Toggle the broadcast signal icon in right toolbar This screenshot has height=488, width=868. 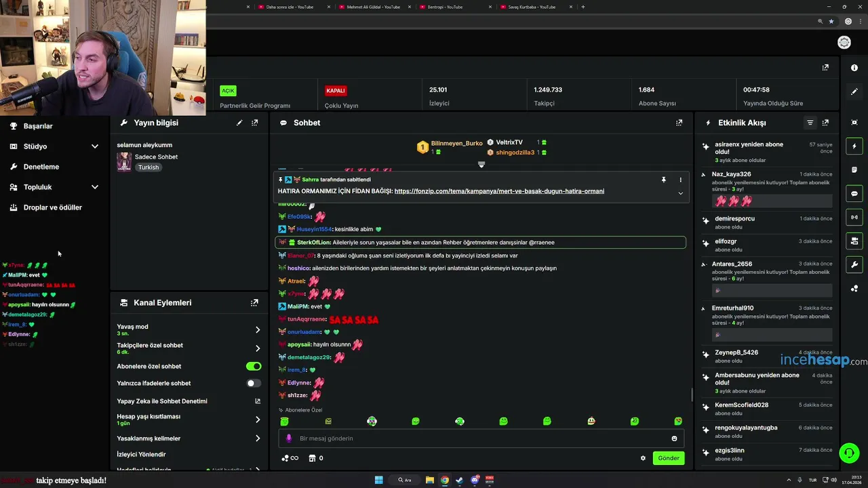pos(854,217)
